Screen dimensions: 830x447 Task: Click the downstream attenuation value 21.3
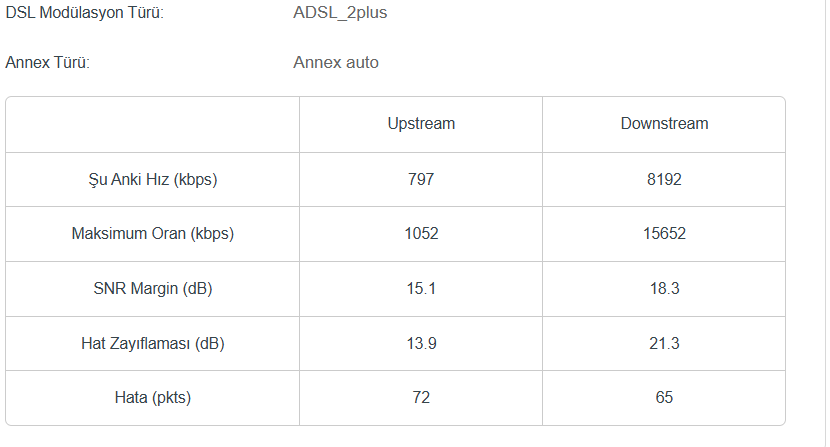coord(664,343)
